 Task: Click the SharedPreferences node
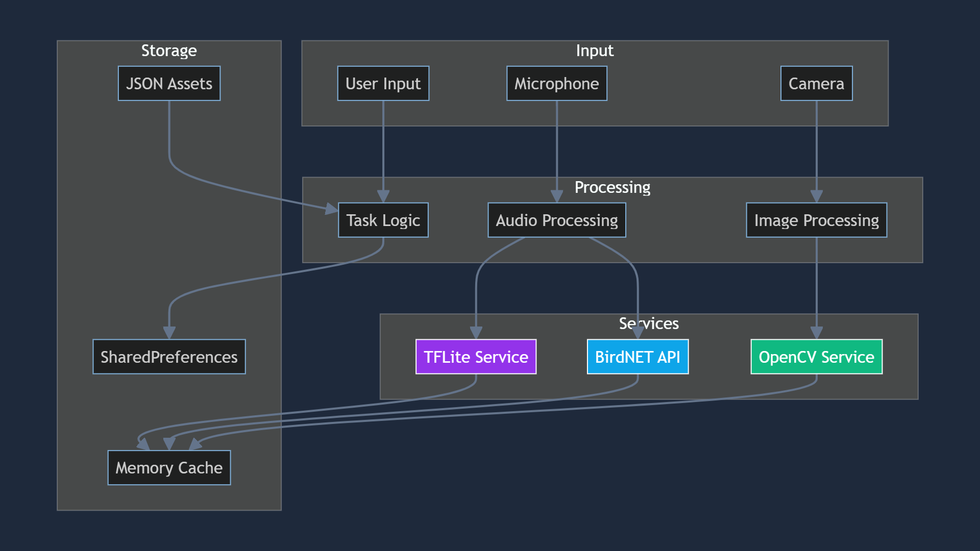point(169,357)
